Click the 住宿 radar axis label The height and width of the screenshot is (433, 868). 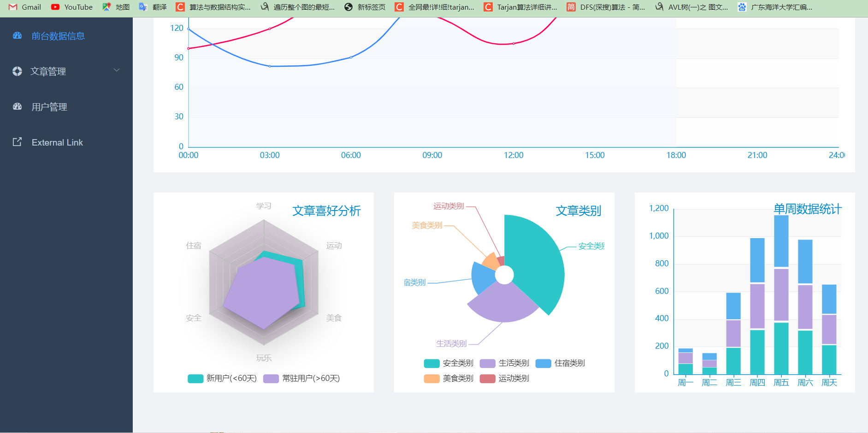tap(194, 246)
